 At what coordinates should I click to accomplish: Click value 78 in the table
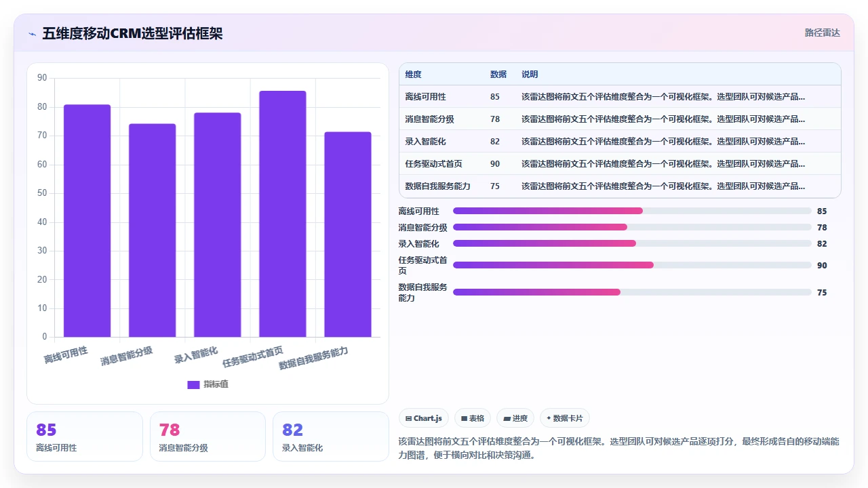(495, 119)
